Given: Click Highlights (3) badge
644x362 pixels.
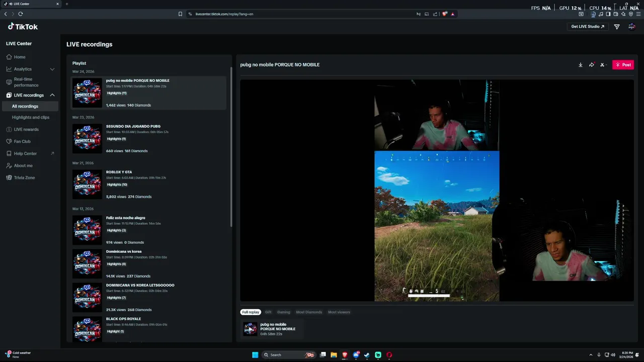Looking at the screenshot, I should (116, 230).
